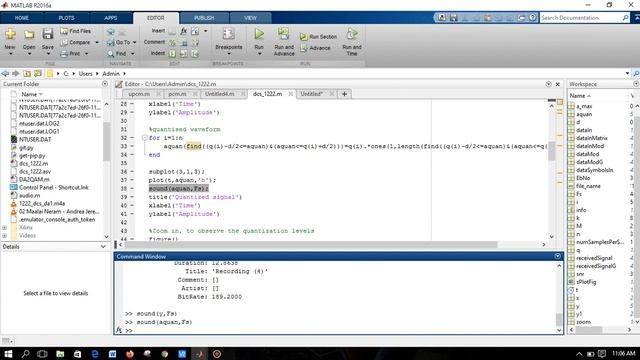640x360 pixels.
Task: Collapse the for loop code fold
Action: (x=144, y=138)
